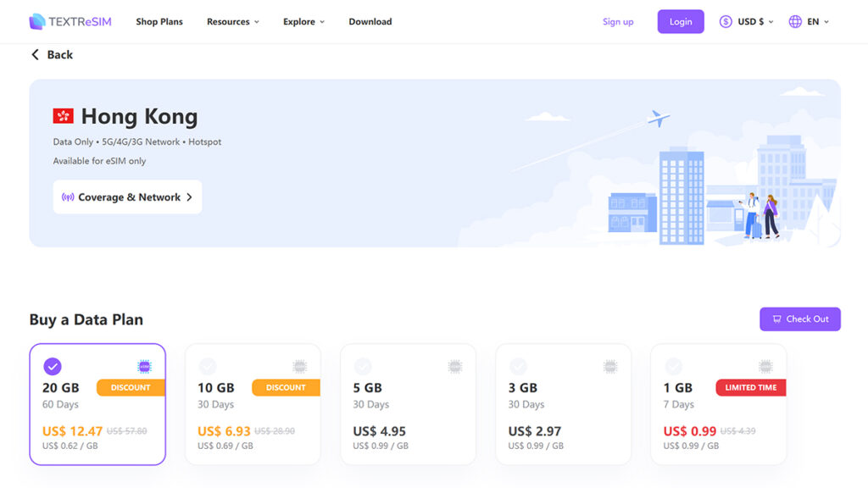This screenshot has height=488, width=868.
Task: Deselect the 20 GB plan checkmark
Action: point(53,366)
